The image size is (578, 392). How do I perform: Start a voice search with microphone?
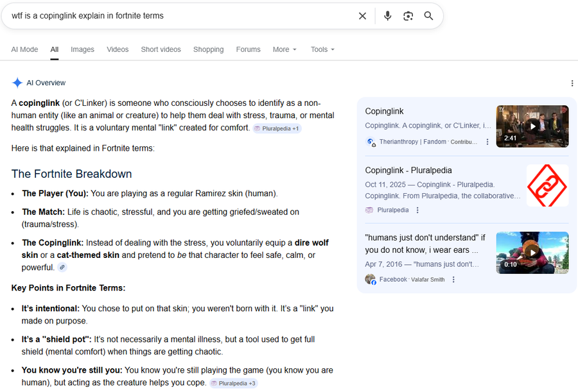[387, 16]
